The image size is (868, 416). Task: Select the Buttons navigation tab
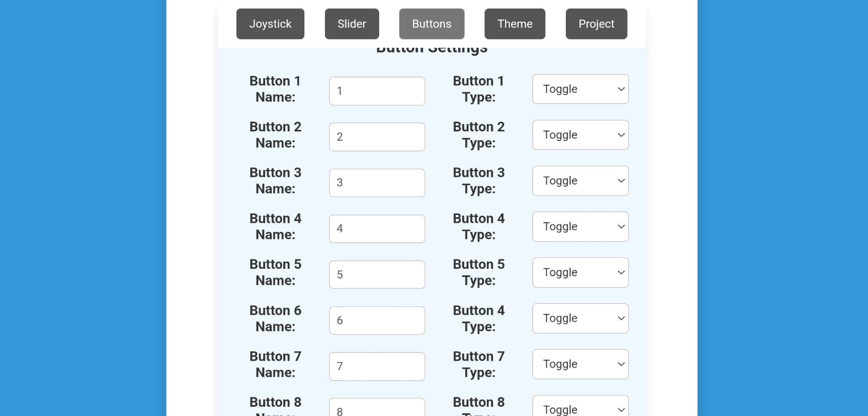431,23
